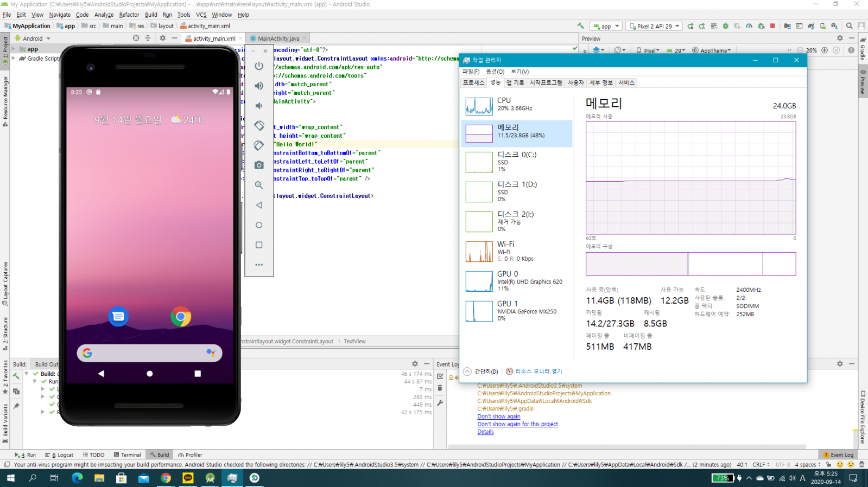Click the "Don't show again" link
The image size is (868, 487).
(x=498, y=416)
